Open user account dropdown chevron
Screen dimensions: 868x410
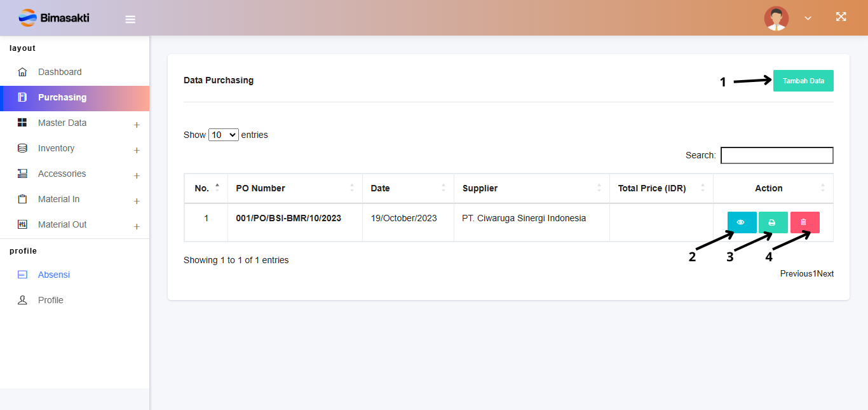808,18
